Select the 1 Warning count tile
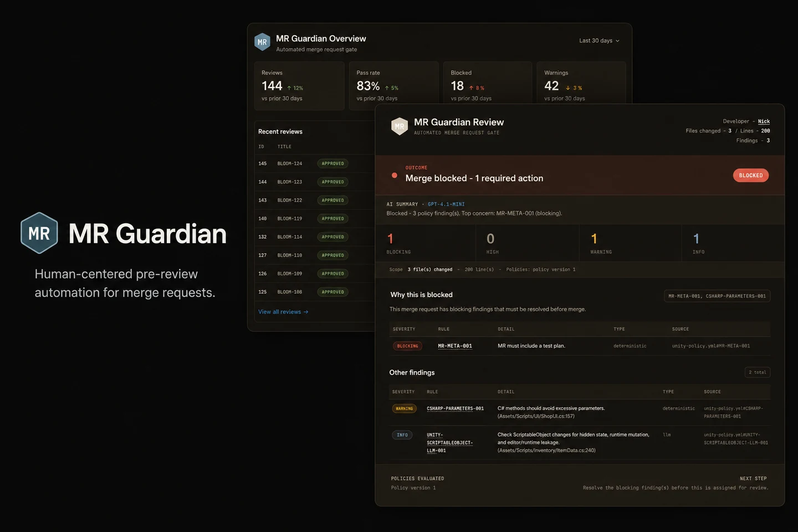Screen dimensions: 798x532 click(631, 243)
